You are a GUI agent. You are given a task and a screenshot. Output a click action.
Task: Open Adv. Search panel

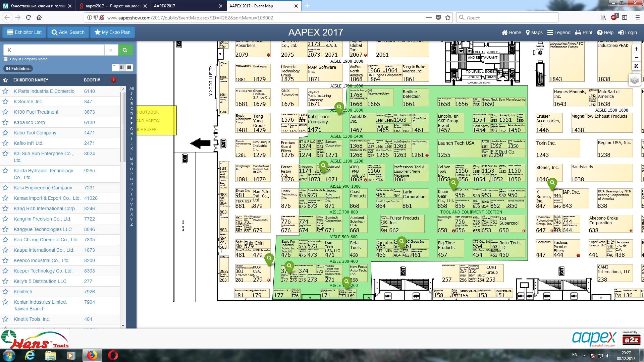(68, 32)
